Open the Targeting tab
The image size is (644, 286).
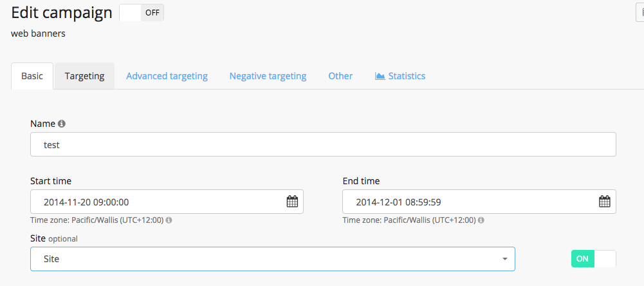[84, 76]
